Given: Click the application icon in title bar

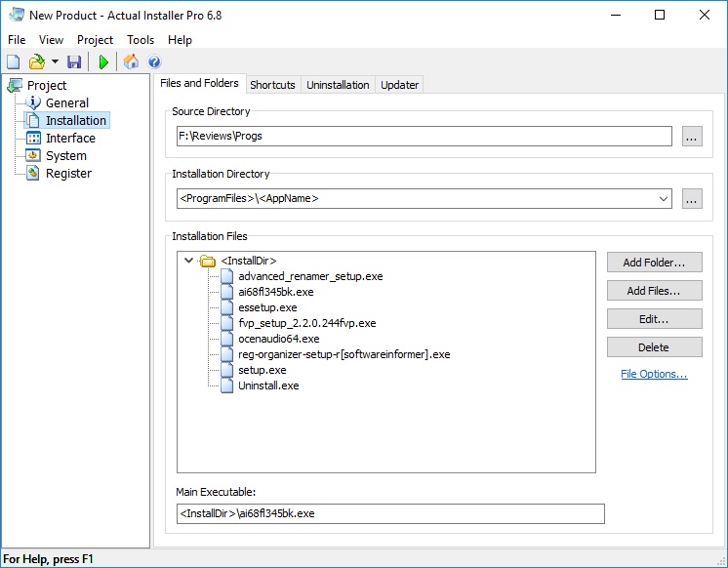Looking at the screenshot, I should [17, 15].
